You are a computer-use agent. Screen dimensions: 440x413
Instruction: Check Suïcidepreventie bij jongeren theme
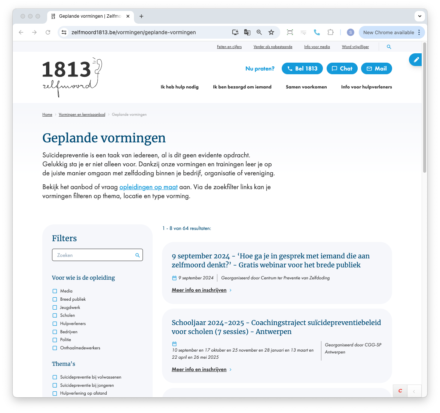[x=55, y=385]
